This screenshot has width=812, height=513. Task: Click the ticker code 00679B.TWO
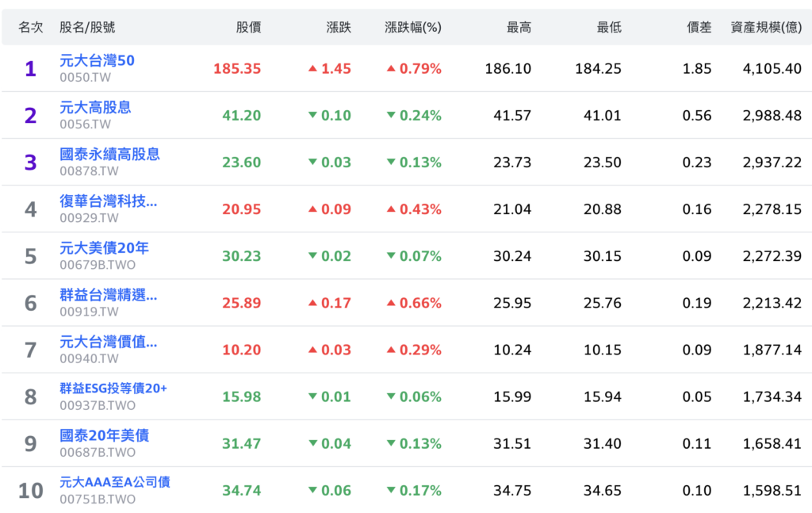(98, 265)
